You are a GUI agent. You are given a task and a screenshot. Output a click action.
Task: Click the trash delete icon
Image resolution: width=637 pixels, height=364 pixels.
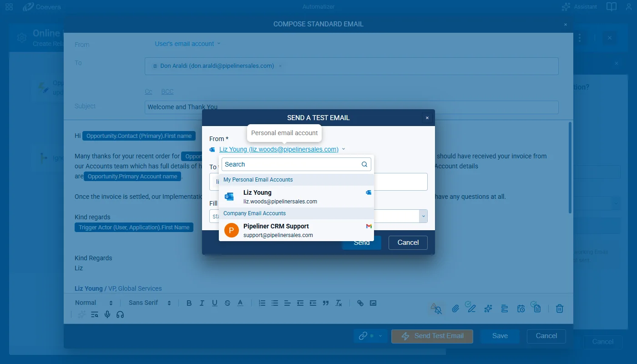point(560,308)
